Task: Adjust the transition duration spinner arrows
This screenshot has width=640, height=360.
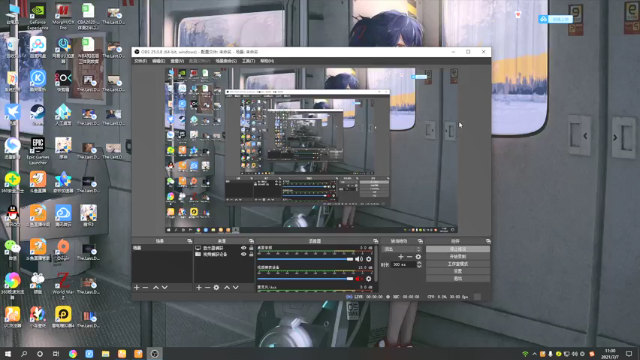Action: click(x=419, y=264)
